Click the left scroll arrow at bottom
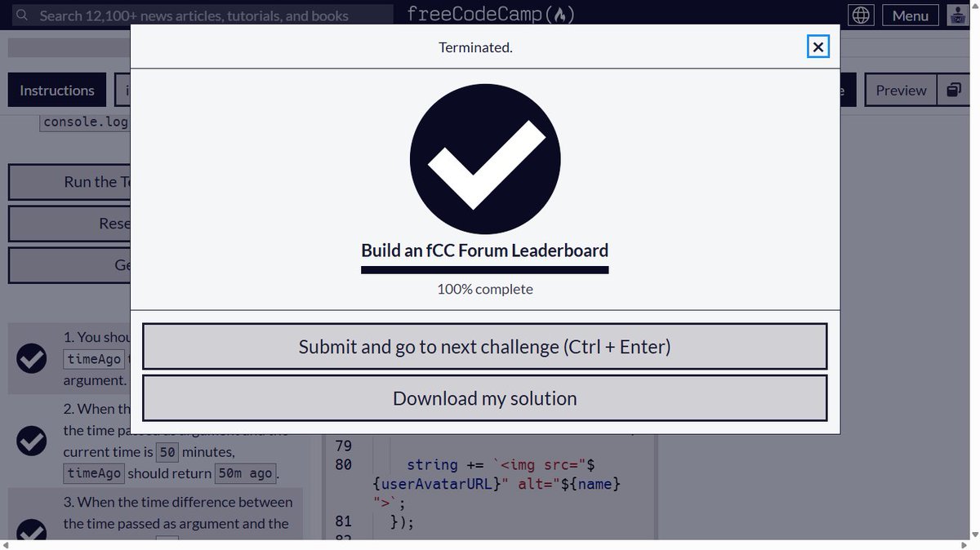This screenshot has height=550, width=980. coord(5,545)
